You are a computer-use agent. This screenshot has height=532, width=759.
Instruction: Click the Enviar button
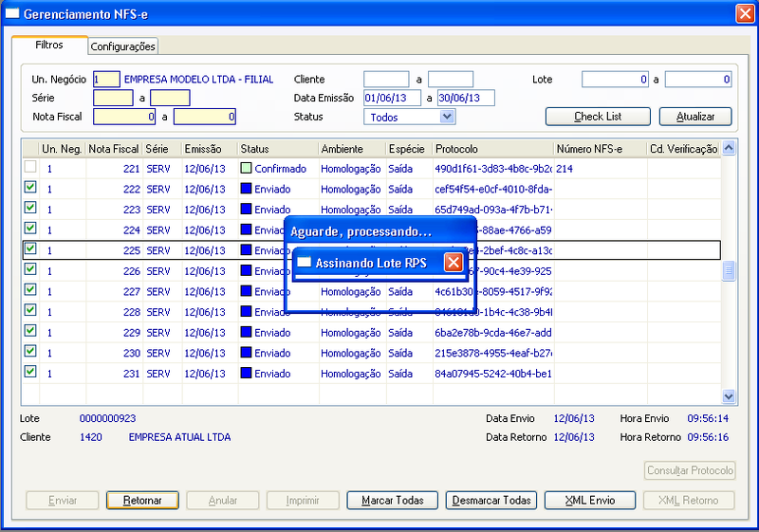[63, 500]
